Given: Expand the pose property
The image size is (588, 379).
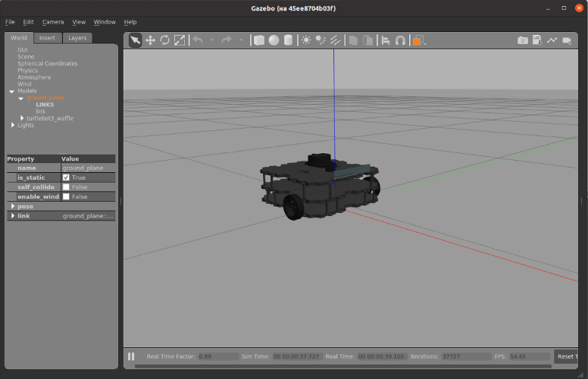Looking at the screenshot, I should click(x=12, y=206).
